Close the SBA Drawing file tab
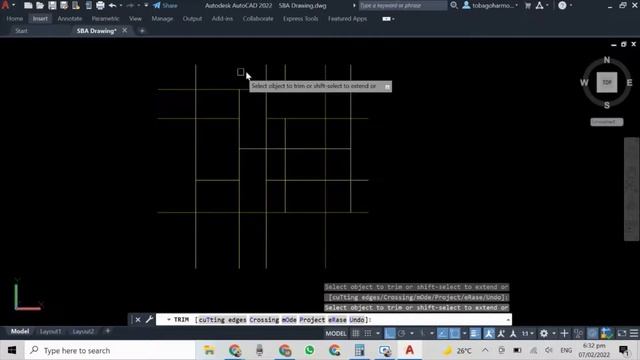This screenshot has height=360, width=640. (x=124, y=30)
